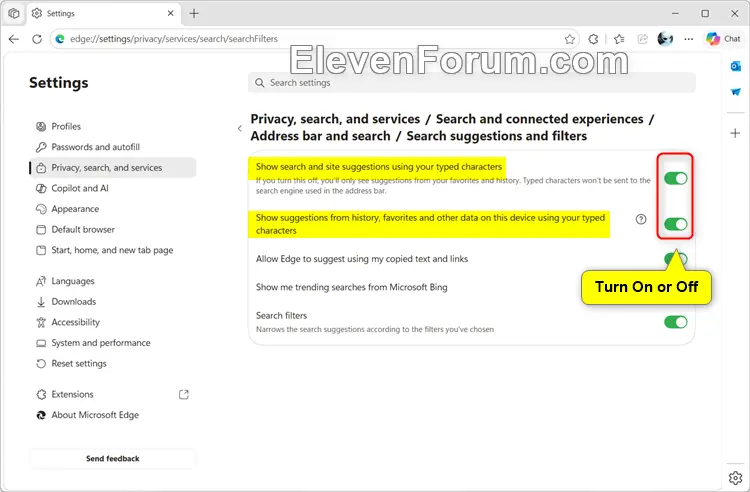Open the Extensions puzzle icon in toolbar
The image size is (750, 492).
point(593,39)
